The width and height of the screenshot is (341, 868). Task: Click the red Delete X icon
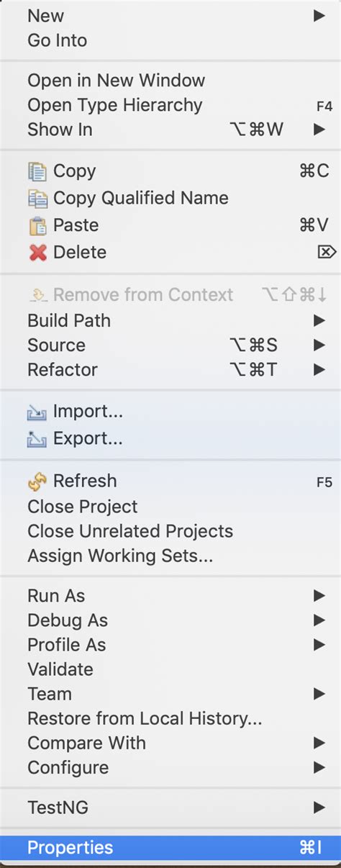37,253
